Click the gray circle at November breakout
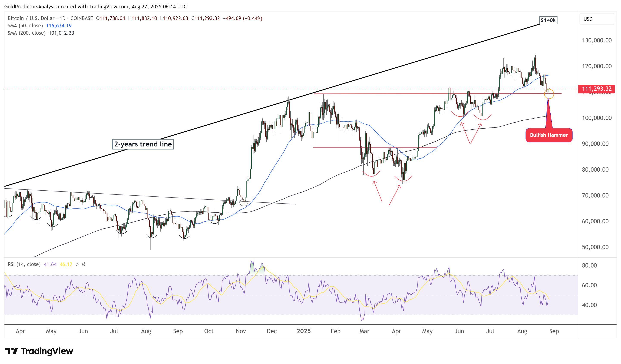This screenshot has width=621, height=364. pos(244,203)
